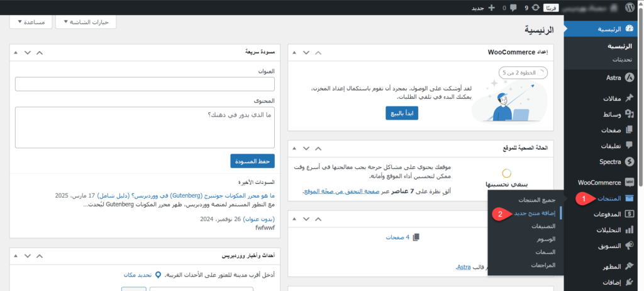Click the الرئيسية dashboard gauge icon in sidebar
The image size is (644, 291).
[629, 29]
